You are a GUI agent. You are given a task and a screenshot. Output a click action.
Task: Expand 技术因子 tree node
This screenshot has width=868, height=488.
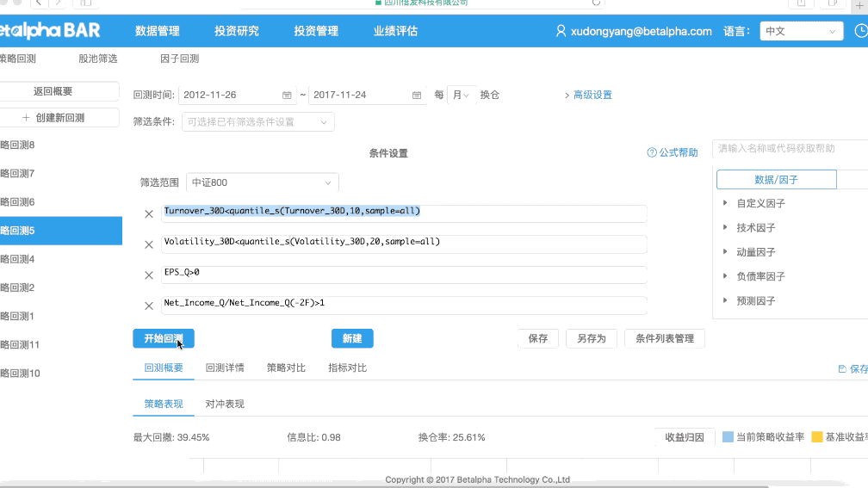725,227
